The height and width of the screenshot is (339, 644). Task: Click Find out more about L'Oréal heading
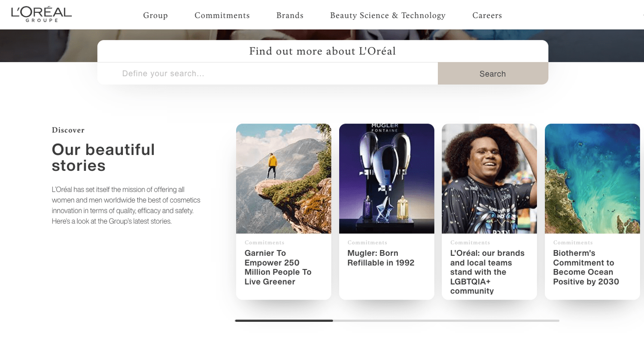(x=322, y=51)
